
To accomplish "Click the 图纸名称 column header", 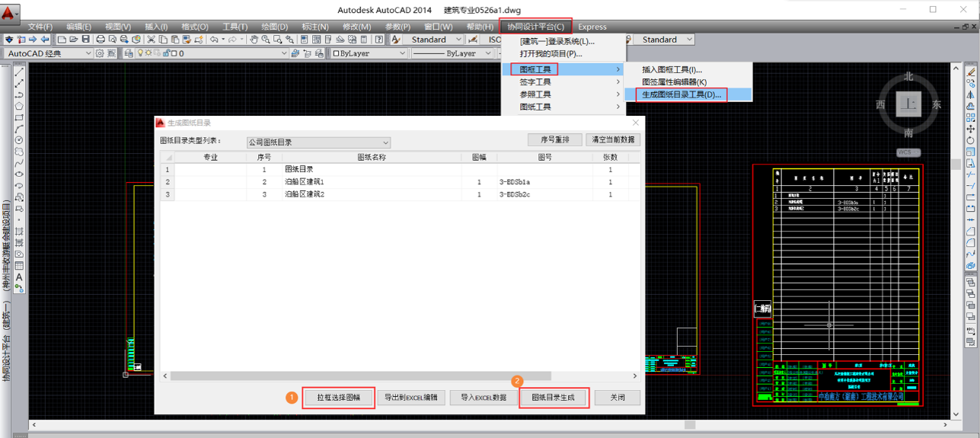I will [372, 157].
